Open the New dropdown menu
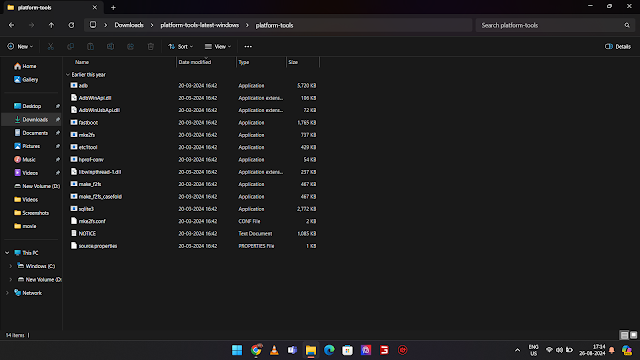 coord(20,47)
